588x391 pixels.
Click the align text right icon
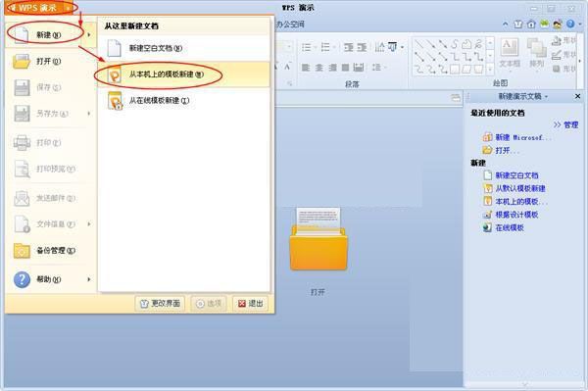332,68
